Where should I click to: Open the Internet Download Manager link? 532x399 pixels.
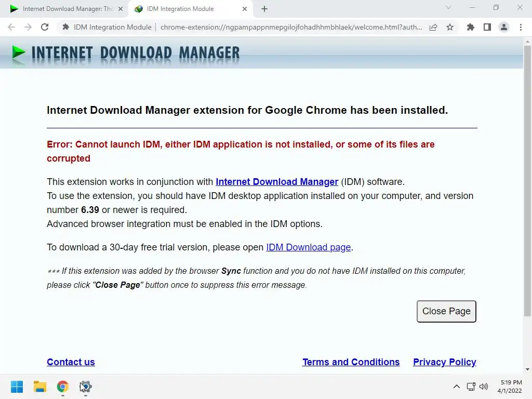coord(277,182)
